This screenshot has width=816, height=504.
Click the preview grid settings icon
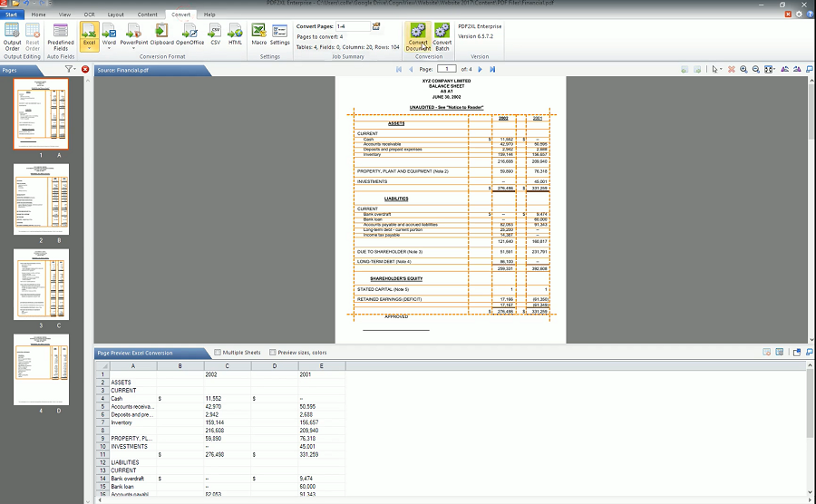(x=779, y=352)
